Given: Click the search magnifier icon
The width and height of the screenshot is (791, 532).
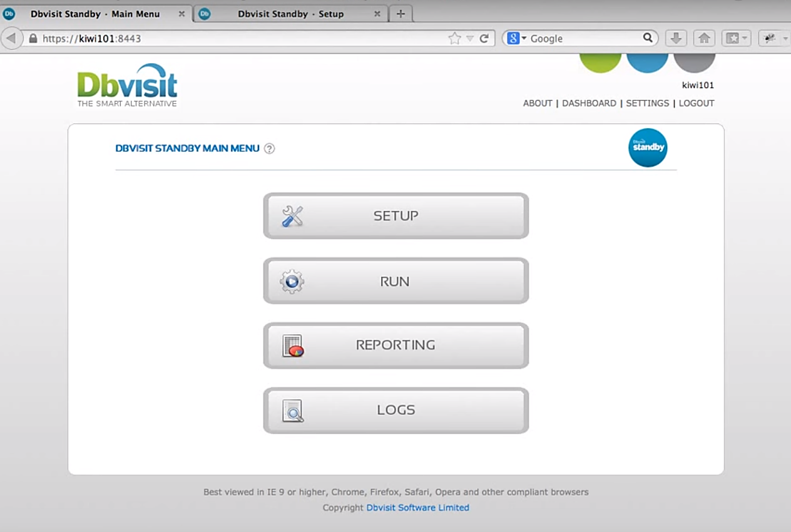Looking at the screenshot, I should click(648, 38).
